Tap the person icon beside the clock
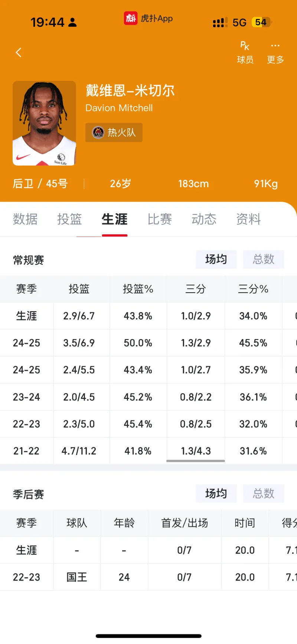 (73, 23)
